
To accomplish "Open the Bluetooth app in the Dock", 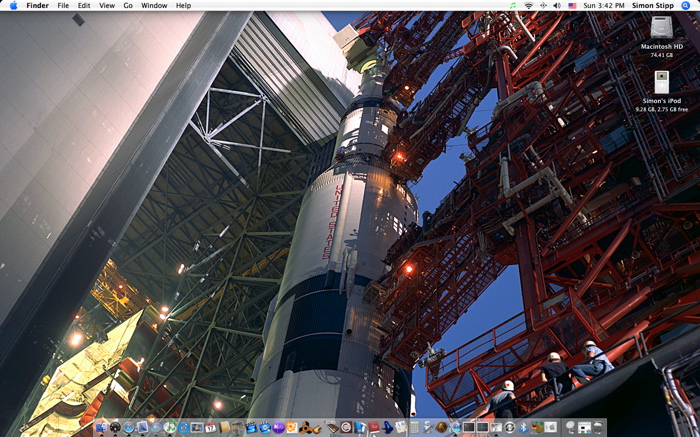I will coord(522,428).
